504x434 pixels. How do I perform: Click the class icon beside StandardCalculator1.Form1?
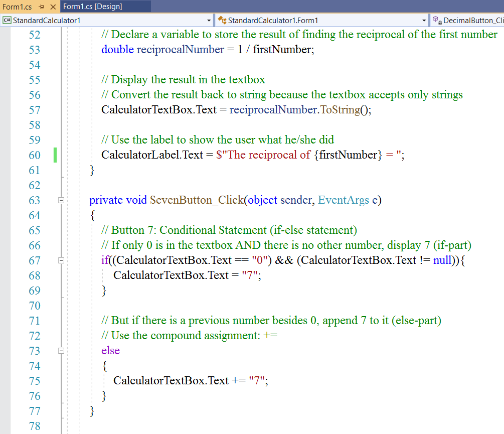click(222, 20)
